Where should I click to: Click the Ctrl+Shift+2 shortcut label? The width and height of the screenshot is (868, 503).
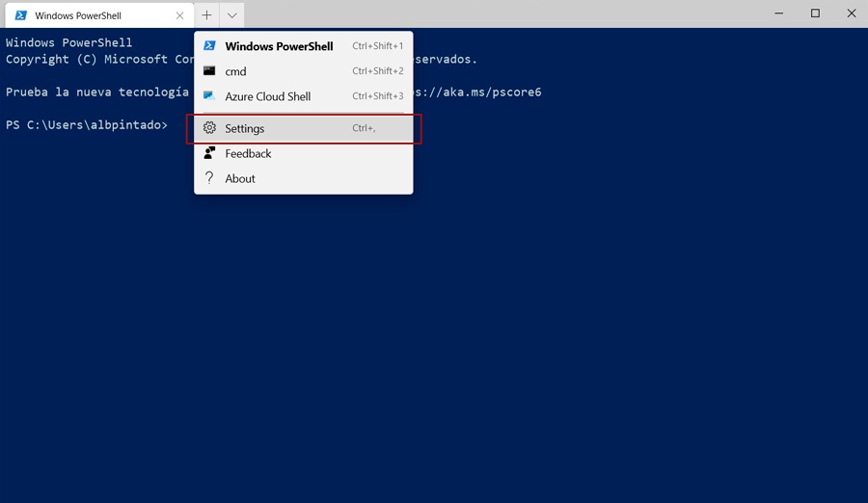pos(377,71)
